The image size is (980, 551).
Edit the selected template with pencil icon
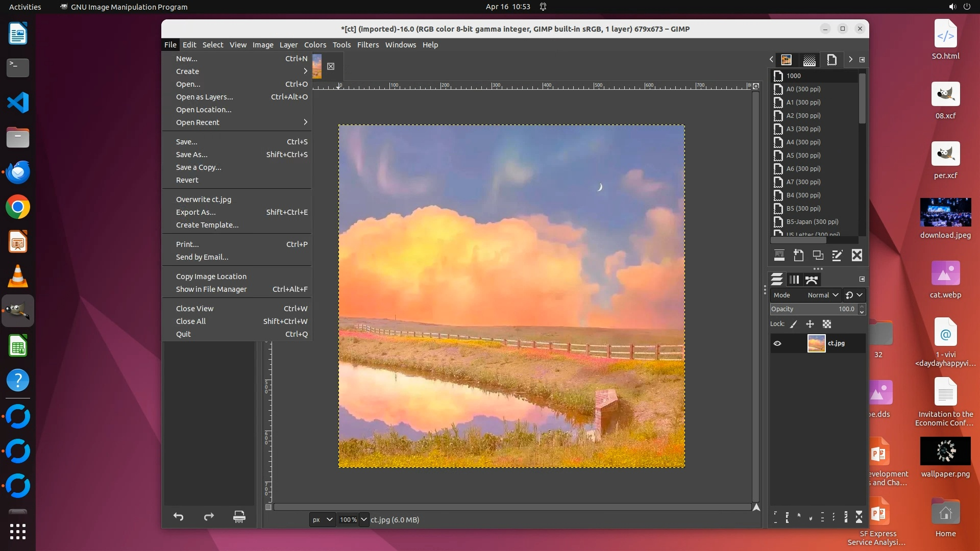[x=837, y=256]
